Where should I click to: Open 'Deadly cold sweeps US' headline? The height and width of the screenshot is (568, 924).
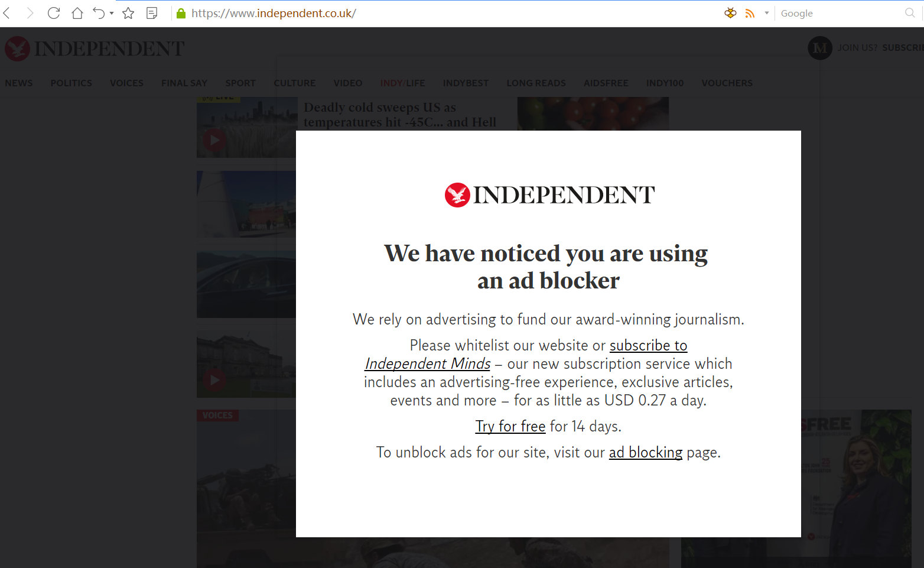400,115
